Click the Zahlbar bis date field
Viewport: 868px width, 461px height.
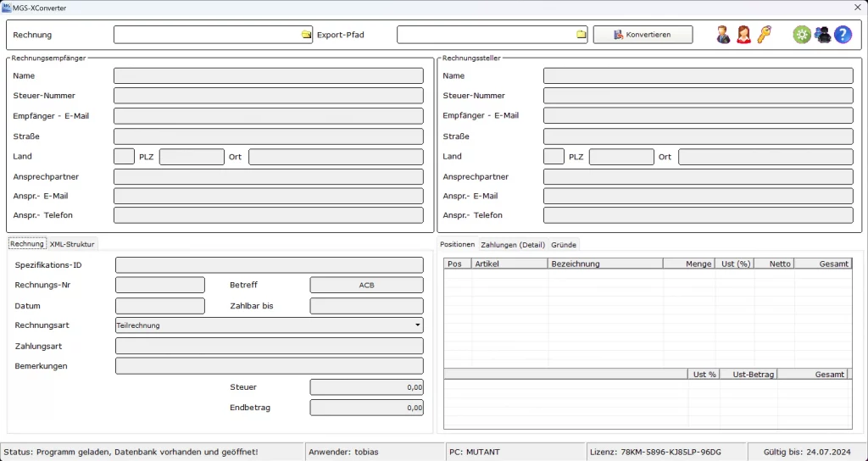(366, 306)
